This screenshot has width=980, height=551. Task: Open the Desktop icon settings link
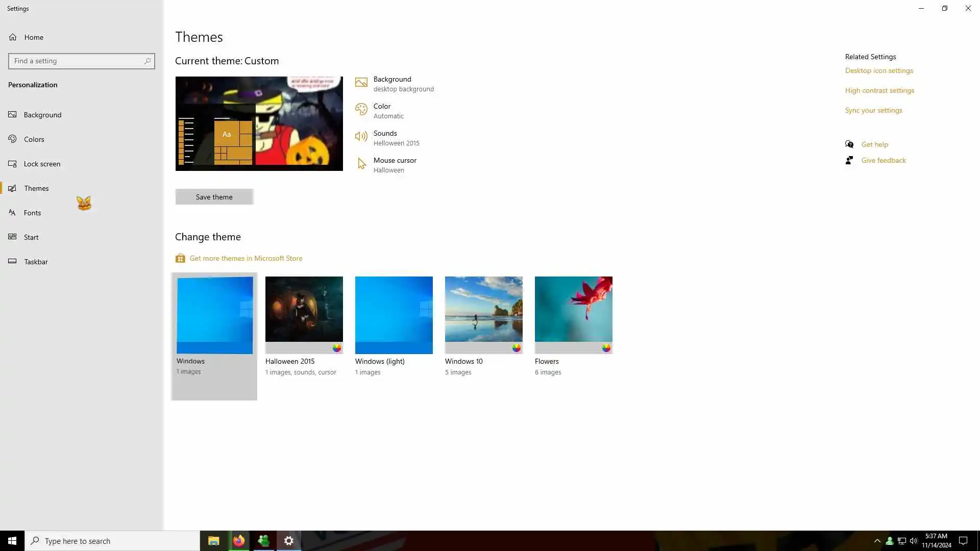point(878,70)
